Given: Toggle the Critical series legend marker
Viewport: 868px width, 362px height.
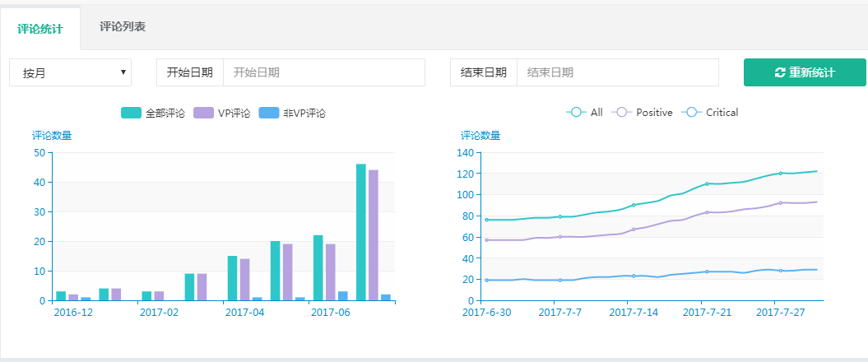Looking at the screenshot, I should tap(691, 113).
